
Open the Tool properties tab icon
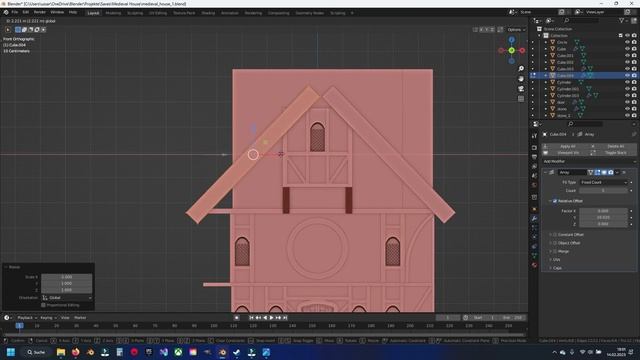tap(534, 136)
